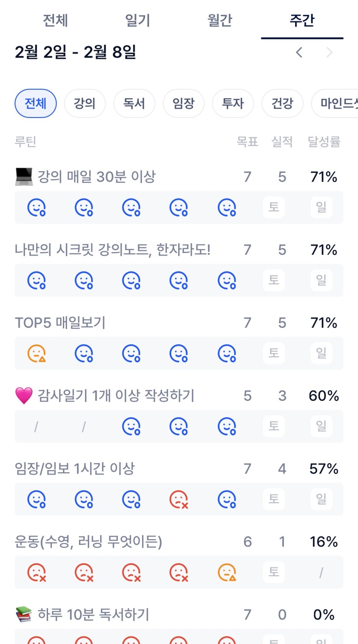
Task: Tap orange warning face in 운동 row
Action: tap(227, 572)
